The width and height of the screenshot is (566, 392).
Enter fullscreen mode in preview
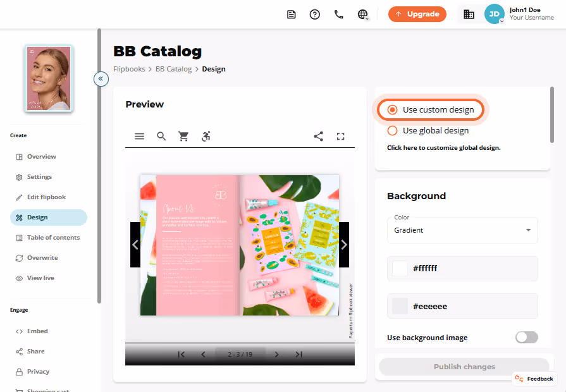pos(340,137)
